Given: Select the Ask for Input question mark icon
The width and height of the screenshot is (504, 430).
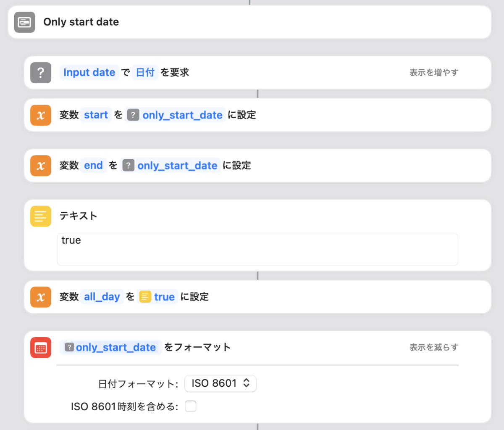Looking at the screenshot, I should tap(40, 72).
